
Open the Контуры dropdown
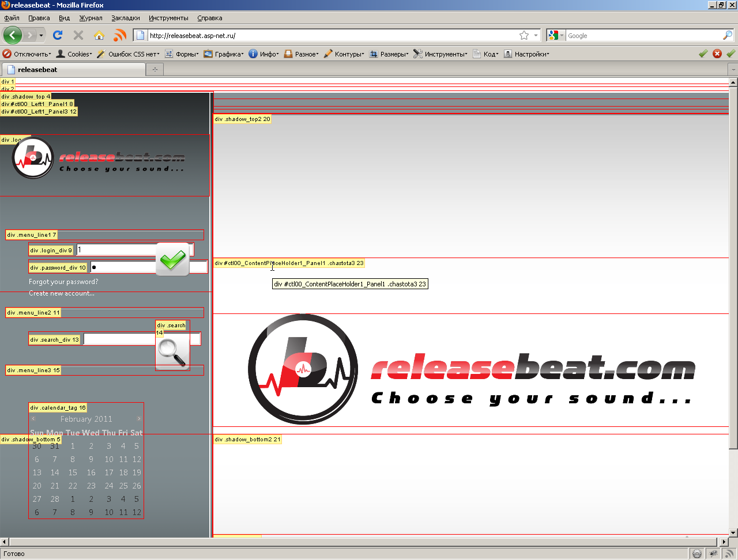[x=344, y=54]
